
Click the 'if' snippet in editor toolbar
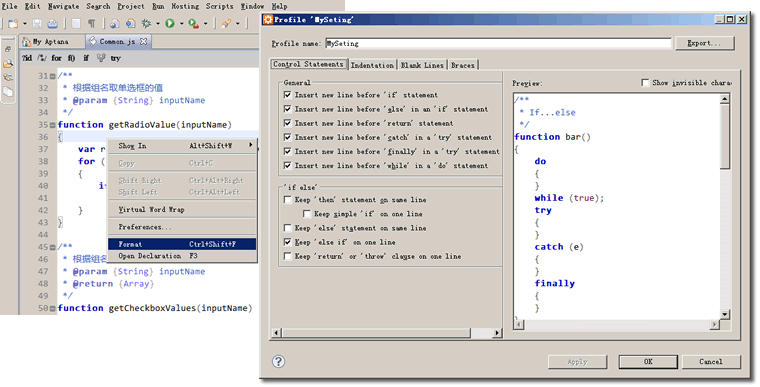click(x=86, y=58)
